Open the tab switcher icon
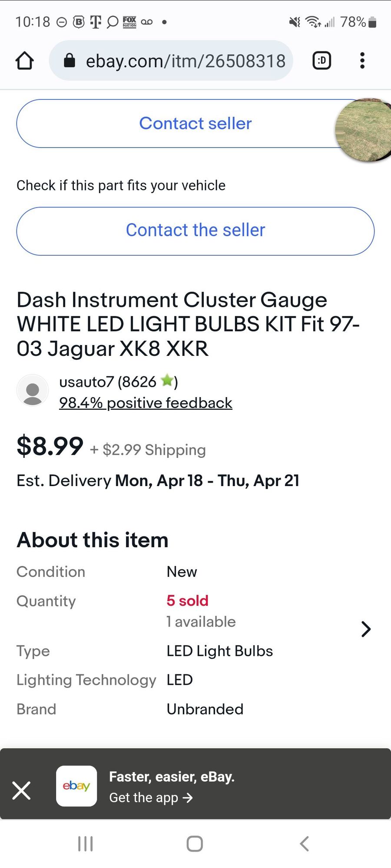Image resolution: width=391 pixels, height=868 pixels. click(321, 61)
